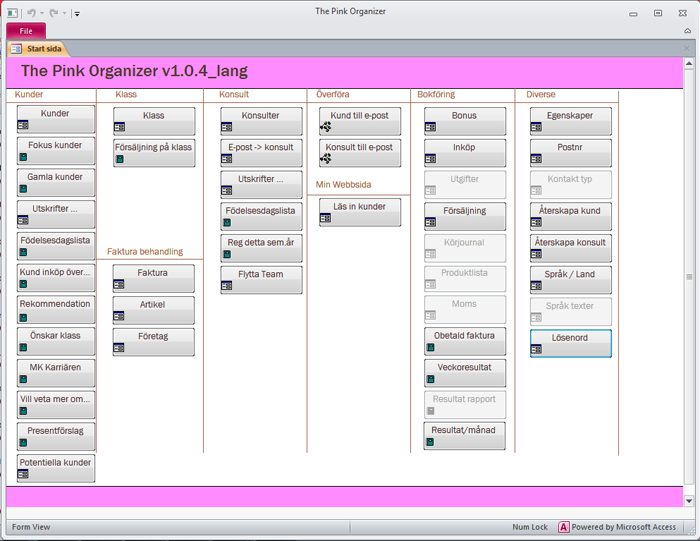Click Reg detta sem.år button

[261, 248]
